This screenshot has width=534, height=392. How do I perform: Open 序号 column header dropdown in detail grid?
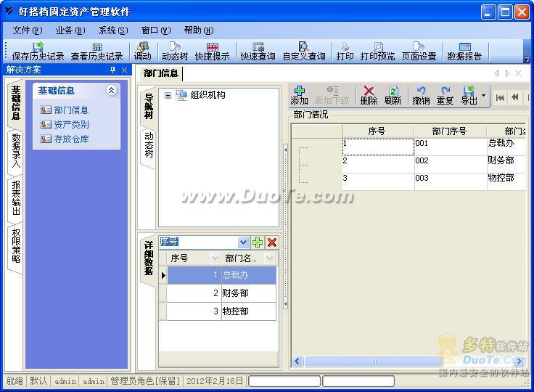point(215,258)
